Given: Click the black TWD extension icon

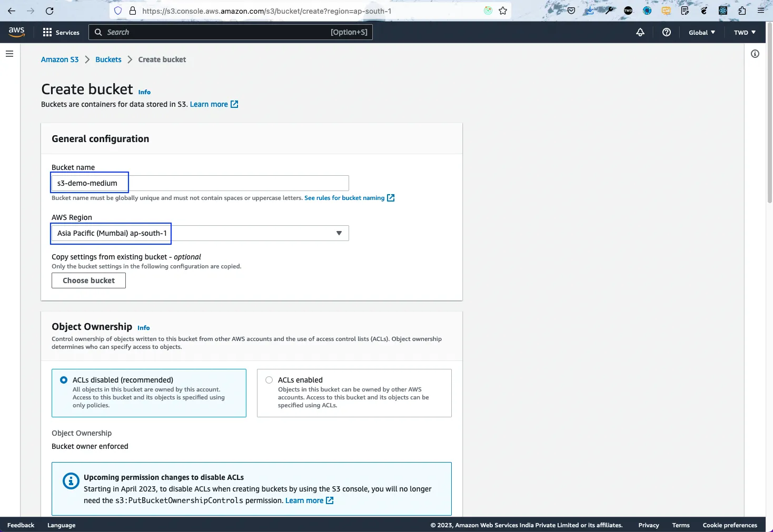Looking at the screenshot, I should (x=628, y=11).
